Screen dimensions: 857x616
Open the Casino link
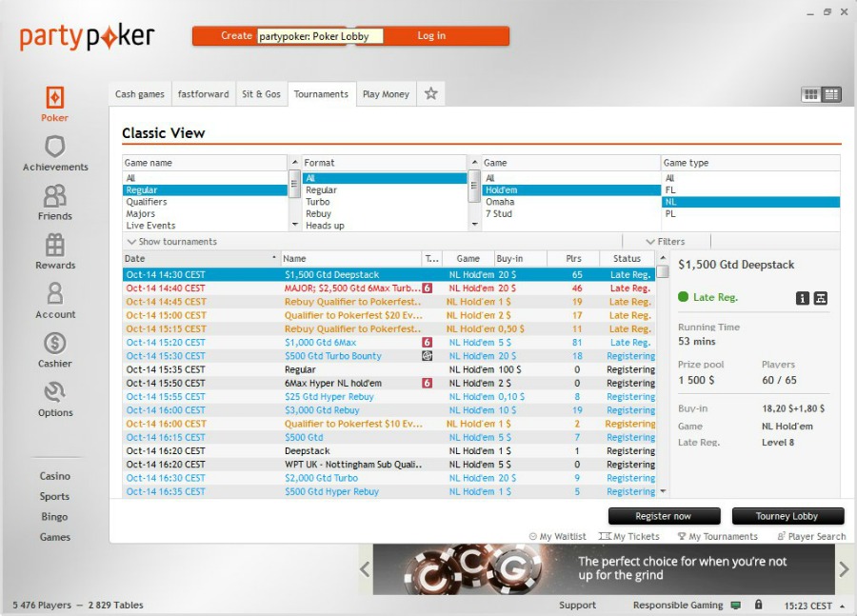54,476
